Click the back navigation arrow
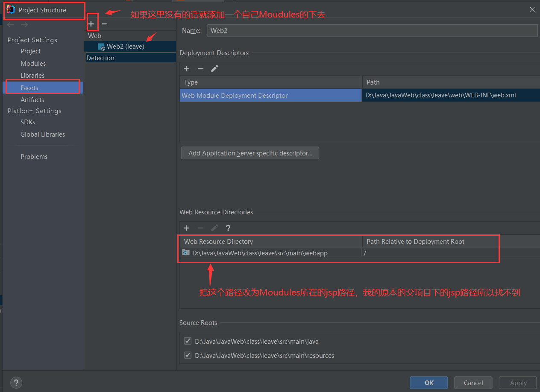The width and height of the screenshot is (540, 392). pyautogui.click(x=10, y=24)
